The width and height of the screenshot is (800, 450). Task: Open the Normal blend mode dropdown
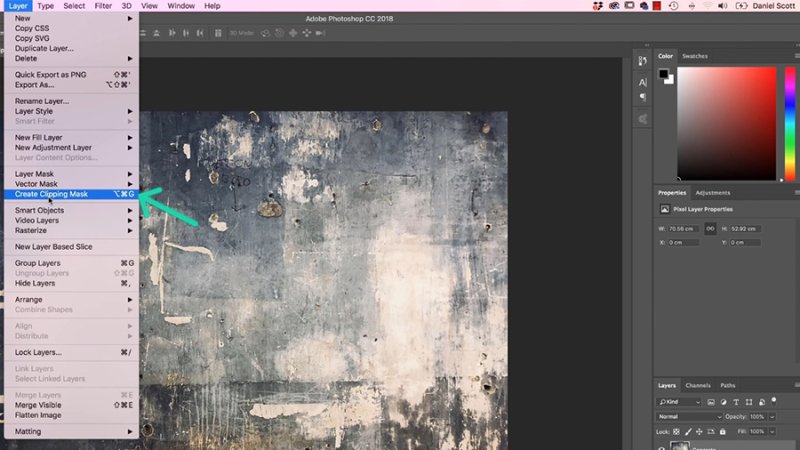tap(688, 416)
